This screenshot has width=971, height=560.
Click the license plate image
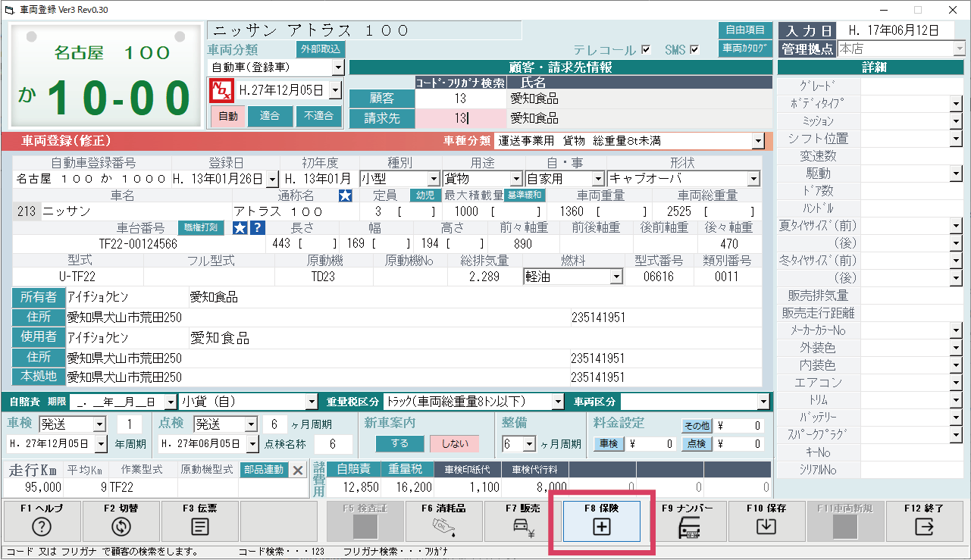105,77
